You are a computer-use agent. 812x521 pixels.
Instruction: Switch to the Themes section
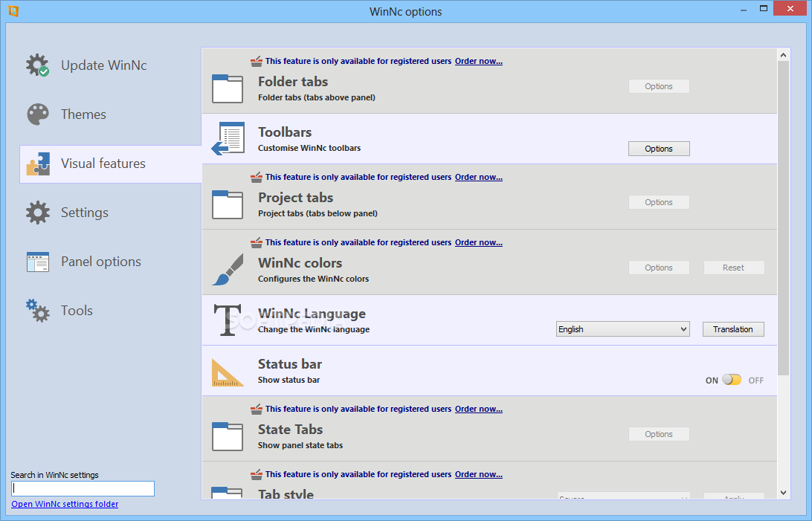click(x=83, y=114)
